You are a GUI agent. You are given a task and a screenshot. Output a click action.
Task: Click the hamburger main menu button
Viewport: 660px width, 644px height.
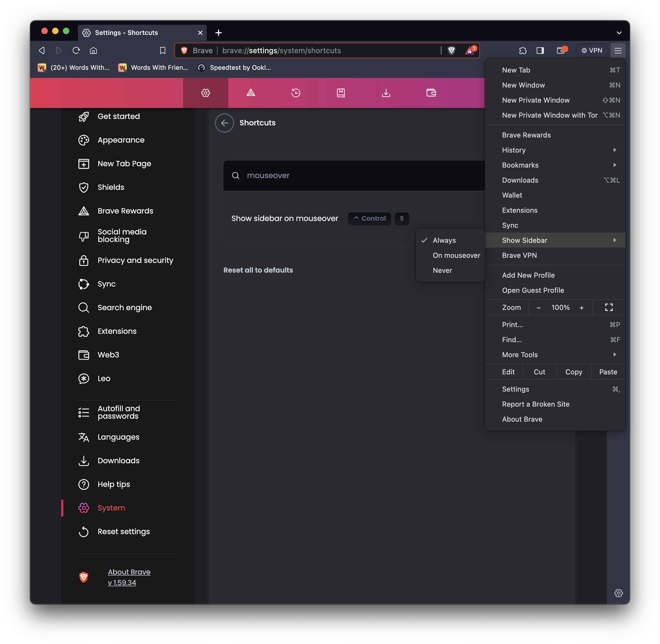coord(618,50)
